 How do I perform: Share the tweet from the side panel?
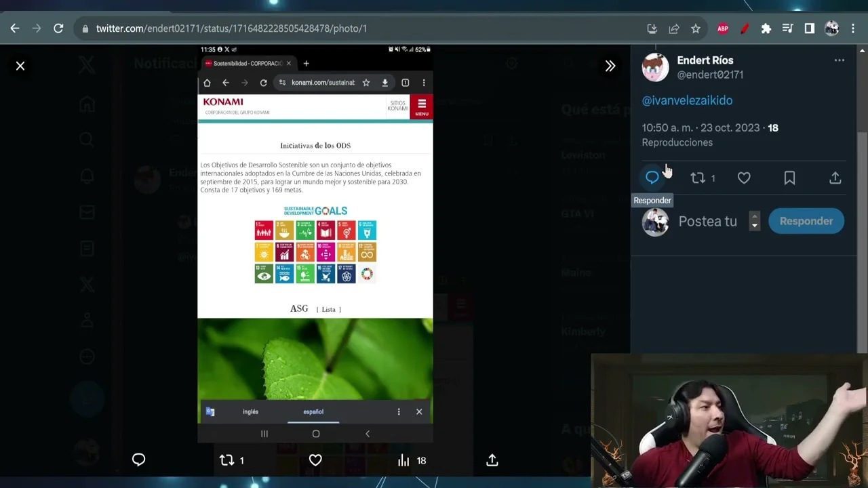point(835,178)
